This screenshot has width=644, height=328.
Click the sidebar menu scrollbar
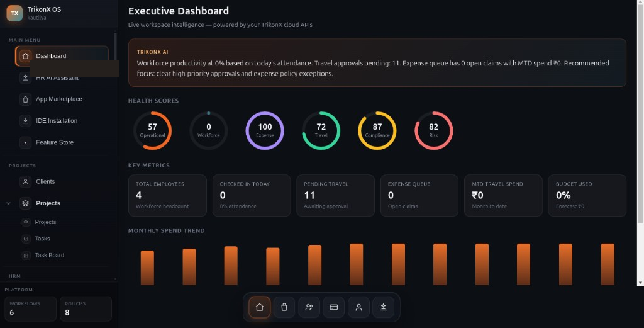click(116, 47)
